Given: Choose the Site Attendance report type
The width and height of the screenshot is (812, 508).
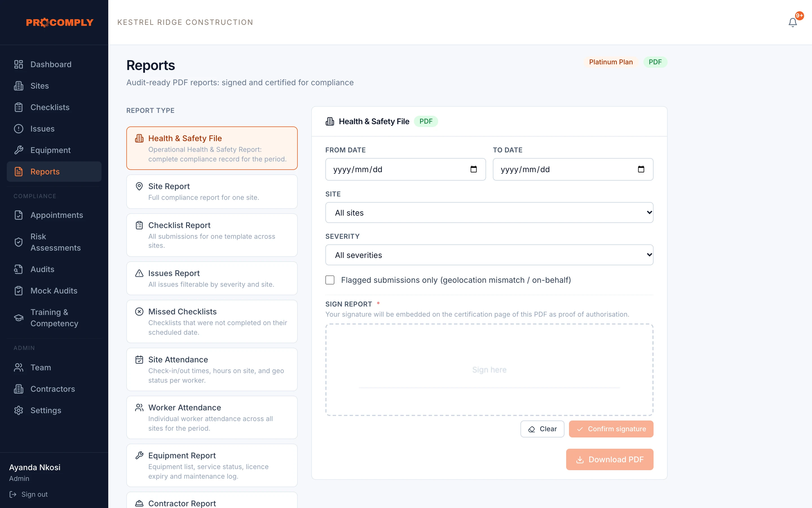Looking at the screenshot, I should [212, 369].
